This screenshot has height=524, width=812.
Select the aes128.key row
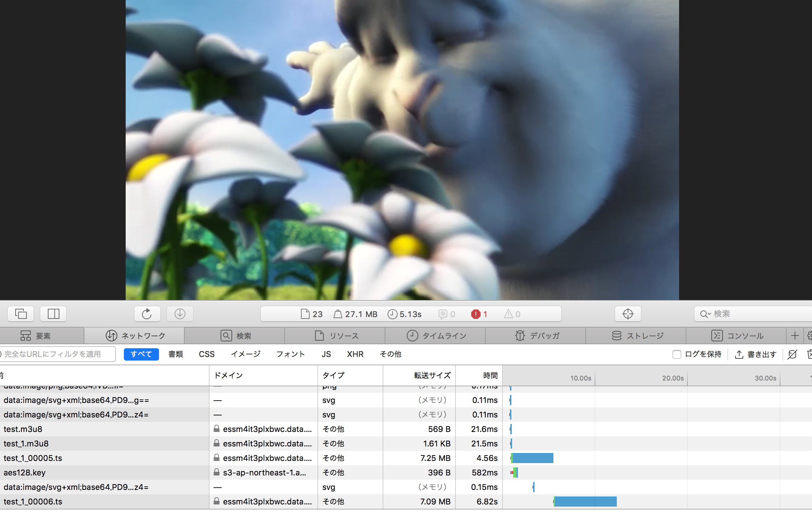click(x=406, y=473)
